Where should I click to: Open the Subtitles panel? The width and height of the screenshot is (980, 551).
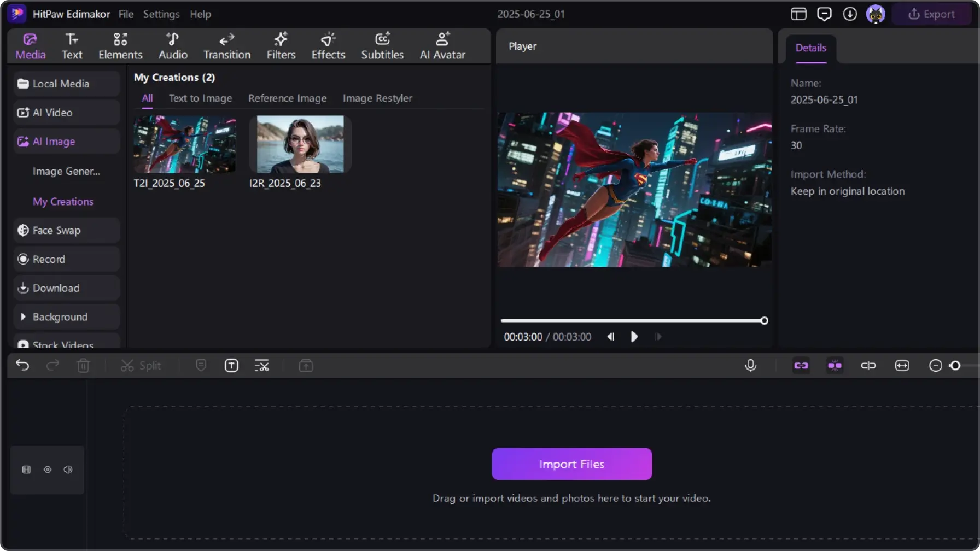pyautogui.click(x=382, y=46)
